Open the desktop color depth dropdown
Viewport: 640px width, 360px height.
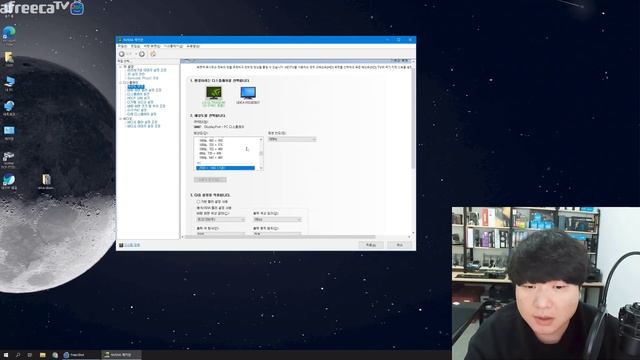[221, 220]
